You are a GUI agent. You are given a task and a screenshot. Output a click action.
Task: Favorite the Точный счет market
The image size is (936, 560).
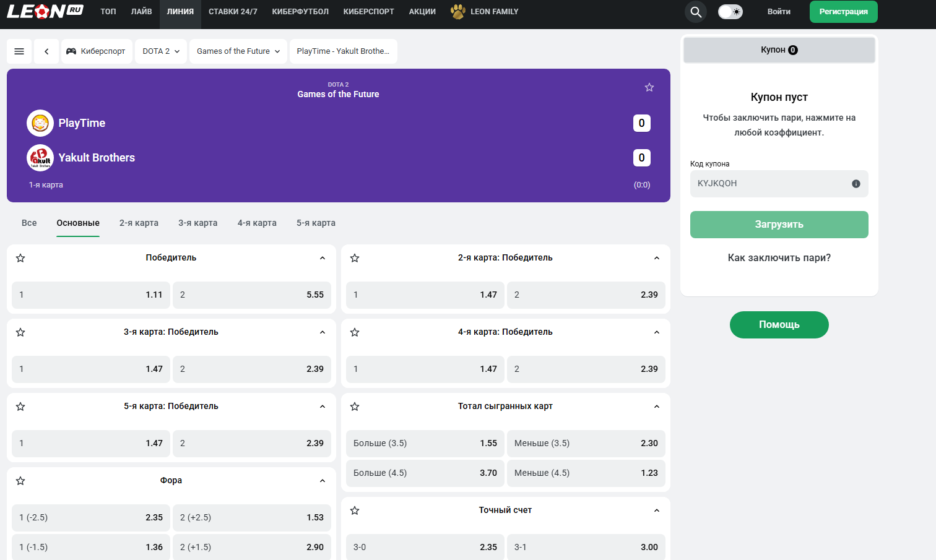pyautogui.click(x=355, y=510)
